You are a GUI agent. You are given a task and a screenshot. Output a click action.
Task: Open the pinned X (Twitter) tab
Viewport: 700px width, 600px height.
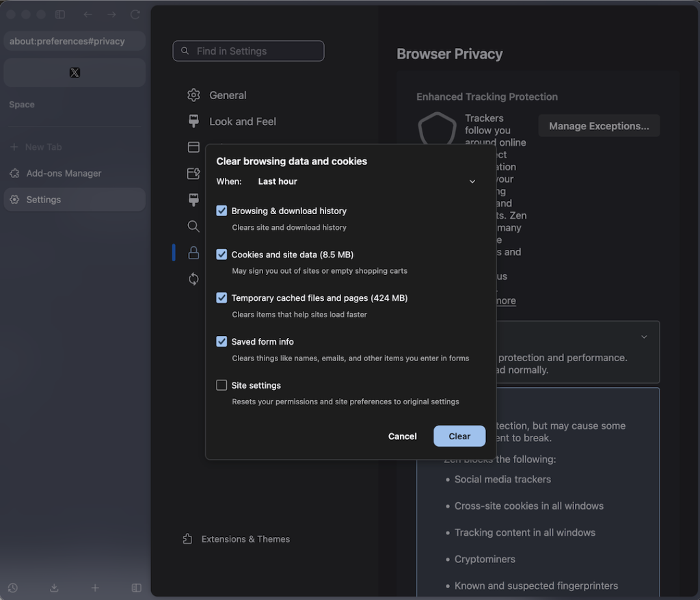pyautogui.click(x=75, y=73)
